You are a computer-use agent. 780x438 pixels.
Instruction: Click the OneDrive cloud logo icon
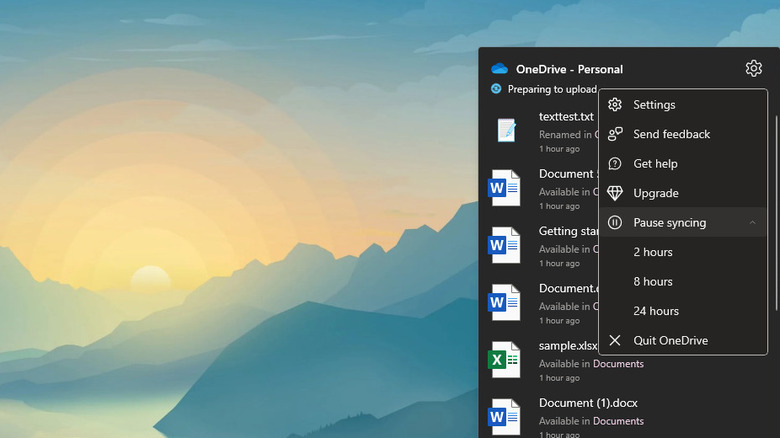pyautogui.click(x=499, y=69)
